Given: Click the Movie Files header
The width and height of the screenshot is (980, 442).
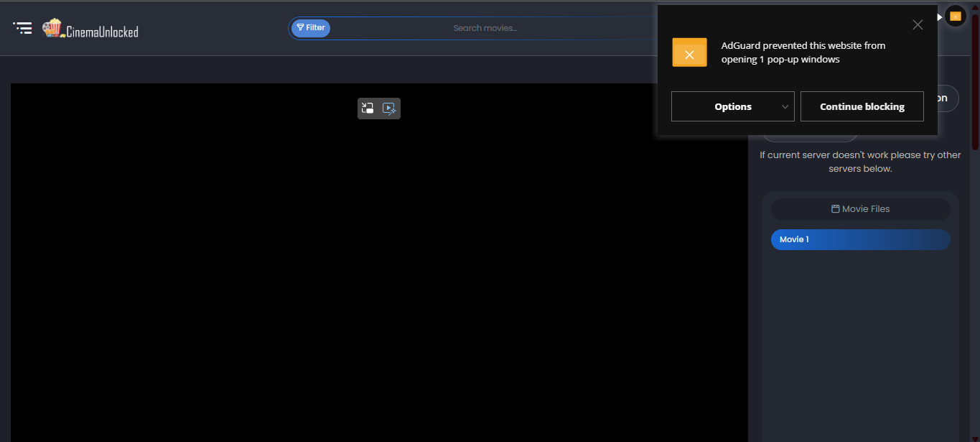Looking at the screenshot, I should coord(859,208).
